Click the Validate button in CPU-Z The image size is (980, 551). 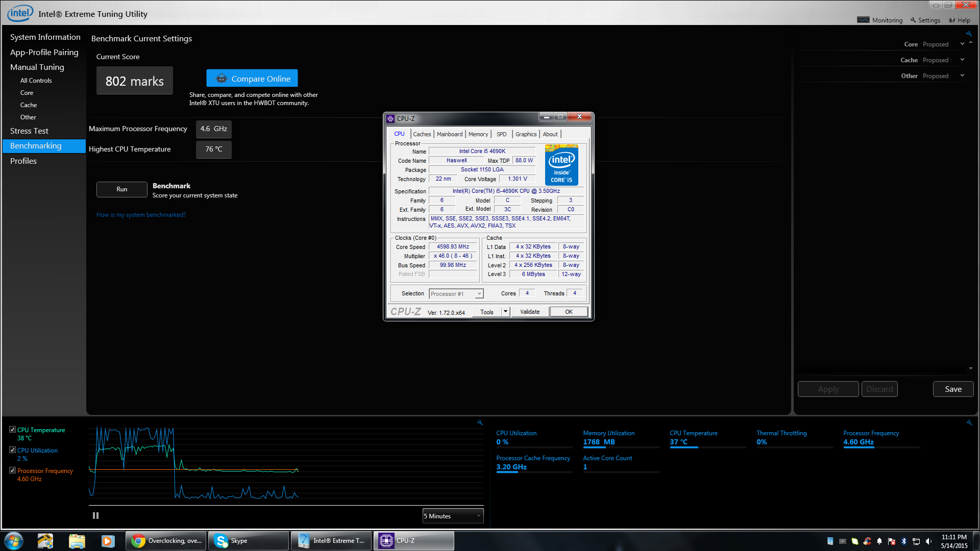coord(530,312)
